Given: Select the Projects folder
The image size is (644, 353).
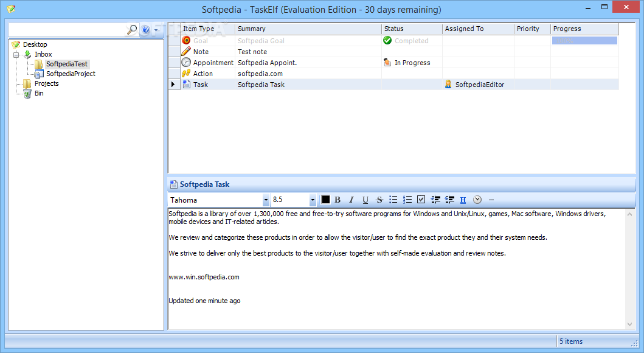Looking at the screenshot, I should tap(46, 83).
